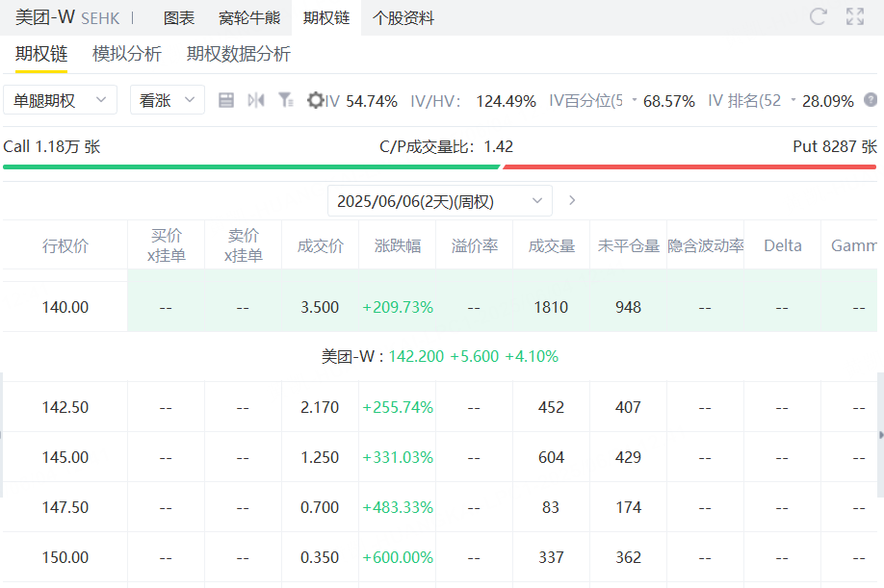Screen dimensions: 884x588
Task: Click the +209.73% change cell
Action: pyautogui.click(x=398, y=307)
